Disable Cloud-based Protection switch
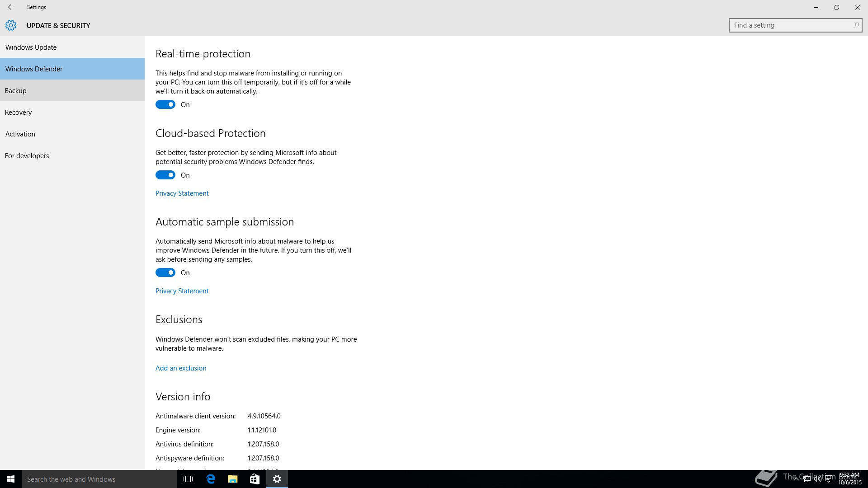Image resolution: width=868 pixels, height=488 pixels. 165,175
